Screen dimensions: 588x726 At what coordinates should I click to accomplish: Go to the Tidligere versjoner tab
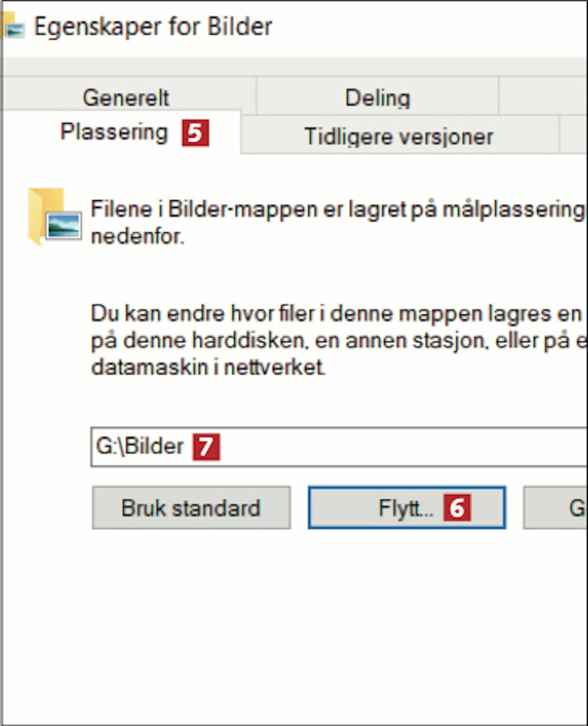click(398, 136)
